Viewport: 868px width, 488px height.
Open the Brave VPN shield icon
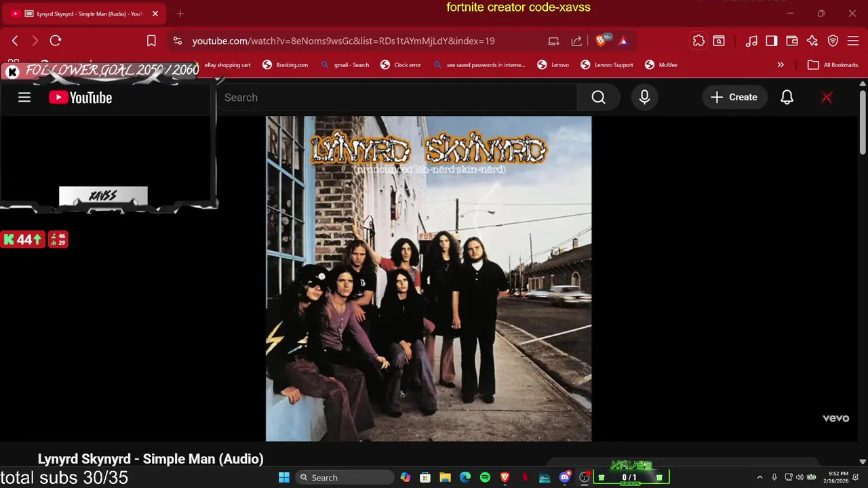(x=833, y=41)
